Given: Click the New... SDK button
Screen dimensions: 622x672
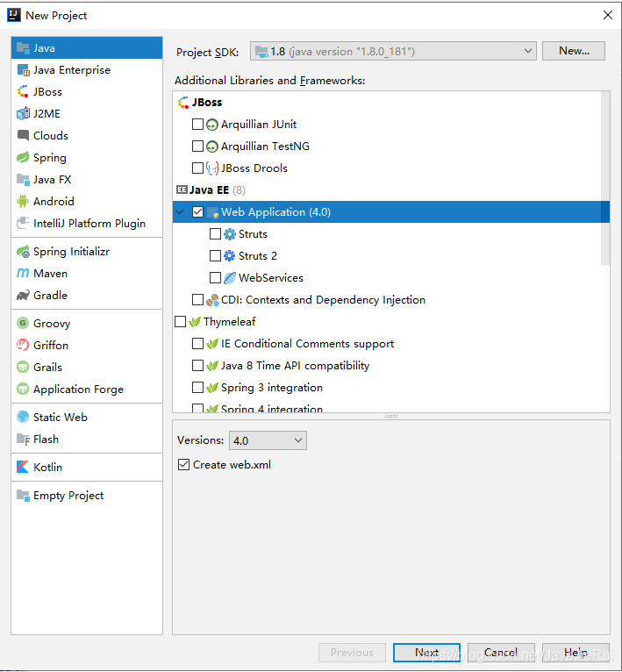Looking at the screenshot, I should coord(574,51).
